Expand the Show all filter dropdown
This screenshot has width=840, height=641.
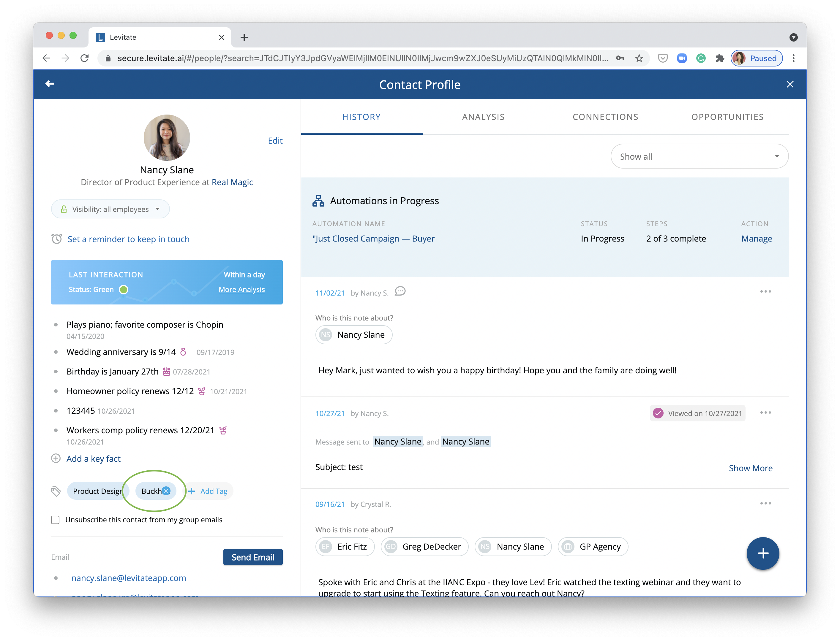pyautogui.click(x=699, y=156)
